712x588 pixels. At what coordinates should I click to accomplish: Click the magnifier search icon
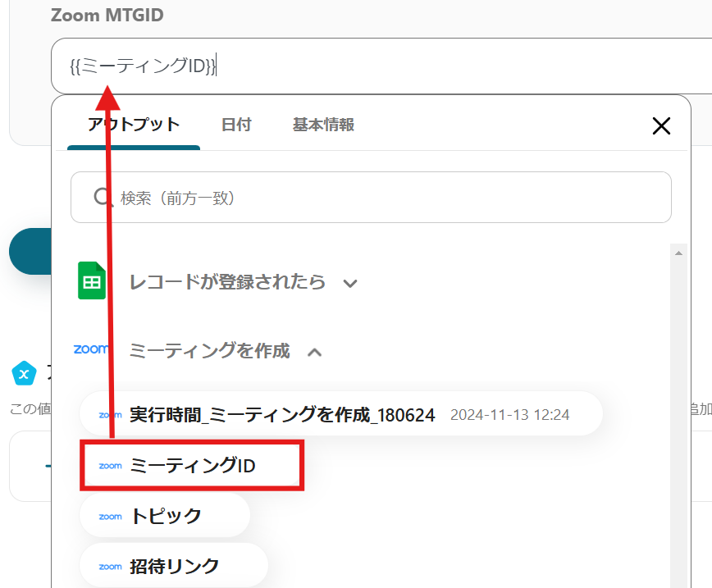[103, 198]
